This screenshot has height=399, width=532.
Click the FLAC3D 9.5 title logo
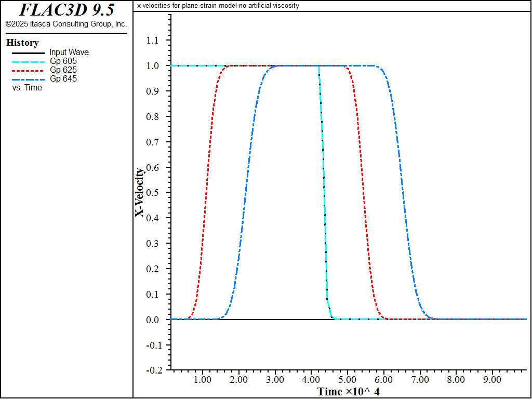(66, 10)
